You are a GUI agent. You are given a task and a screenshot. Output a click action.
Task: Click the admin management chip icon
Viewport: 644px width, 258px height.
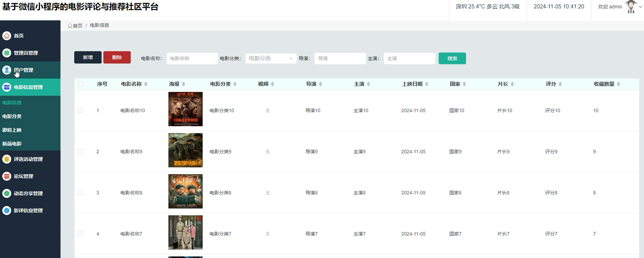pos(7,53)
